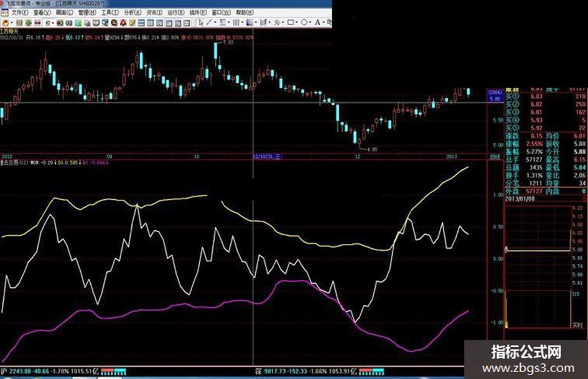Viewport: 588px width, 379px height.
Task: Click the first blue window layout icon
Action: pos(141,23)
